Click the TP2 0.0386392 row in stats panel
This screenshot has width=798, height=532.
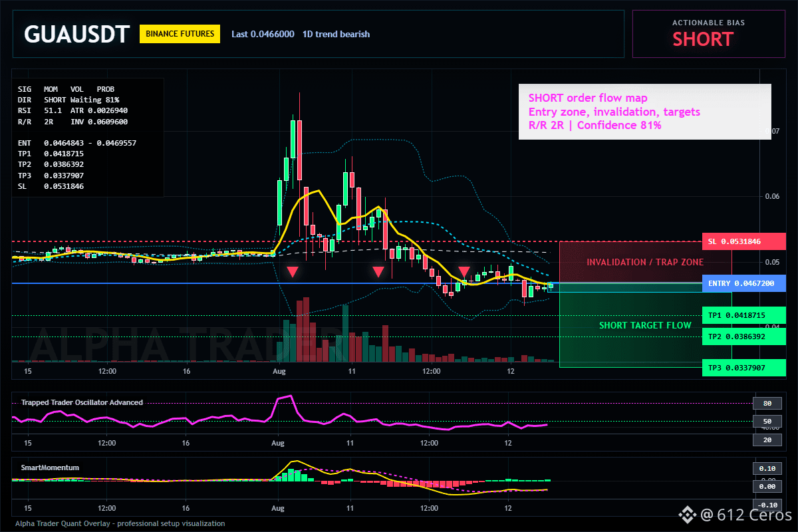[x=51, y=164]
